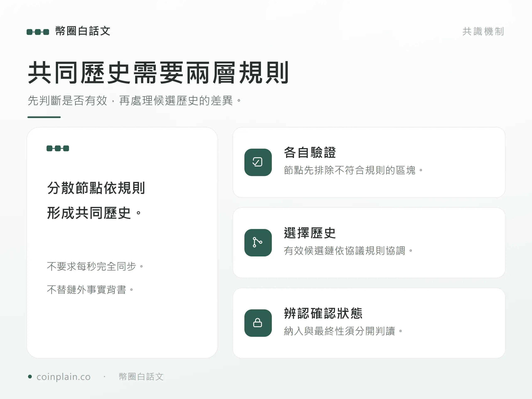Click the subtitle 先判斷是否有效，再處理候選歷史的差異。

click(135, 100)
